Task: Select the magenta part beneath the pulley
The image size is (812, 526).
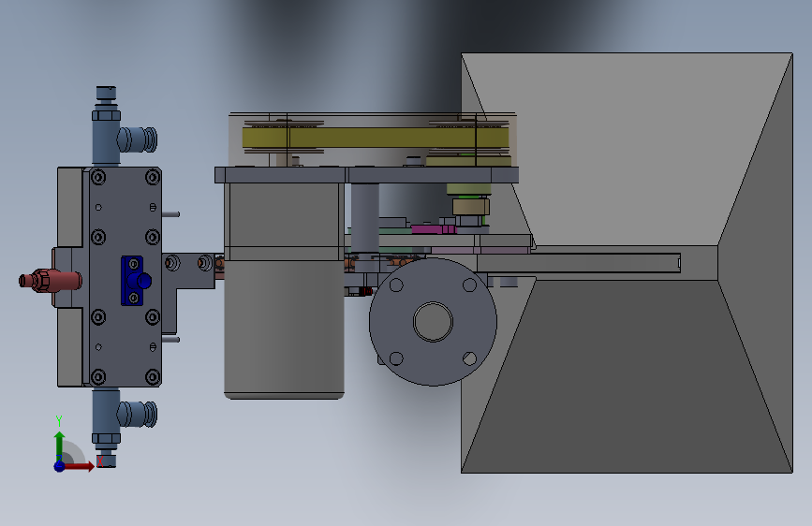Action: [434, 228]
